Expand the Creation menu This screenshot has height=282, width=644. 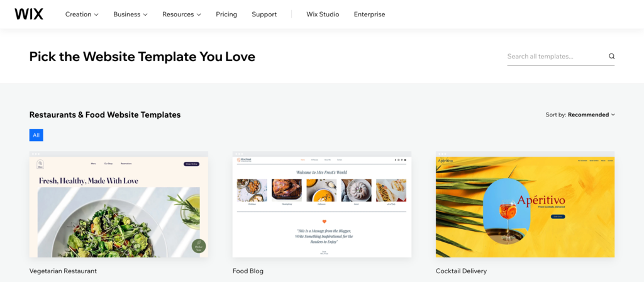point(82,14)
